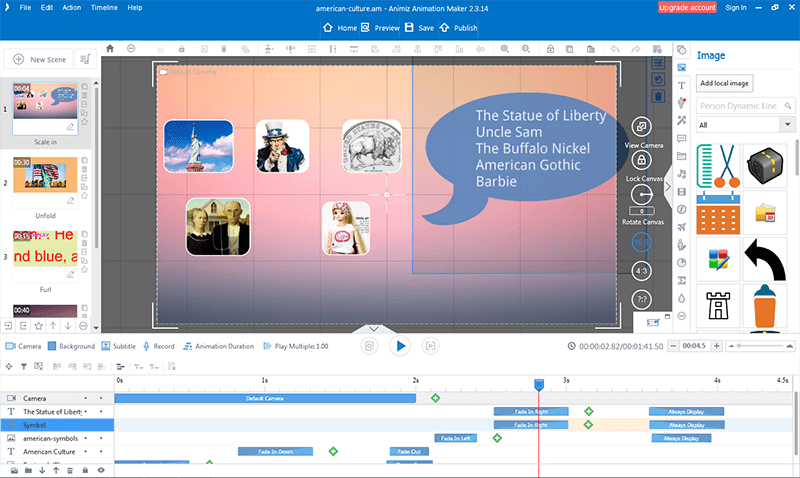Screen dimensions: 800x478
Task: Toggle Lock Canvas button
Action: (x=641, y=161)
